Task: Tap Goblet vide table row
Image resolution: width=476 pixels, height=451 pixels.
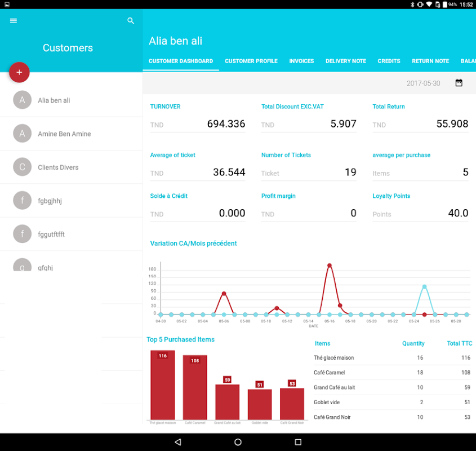Action: pyautogui.click(x=392, y=403)
